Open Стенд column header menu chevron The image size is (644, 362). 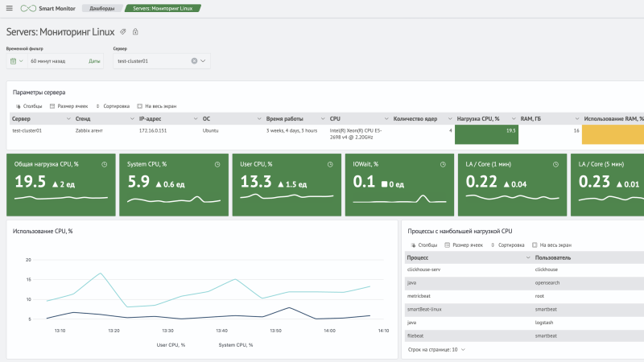click(x=132, y=118)
